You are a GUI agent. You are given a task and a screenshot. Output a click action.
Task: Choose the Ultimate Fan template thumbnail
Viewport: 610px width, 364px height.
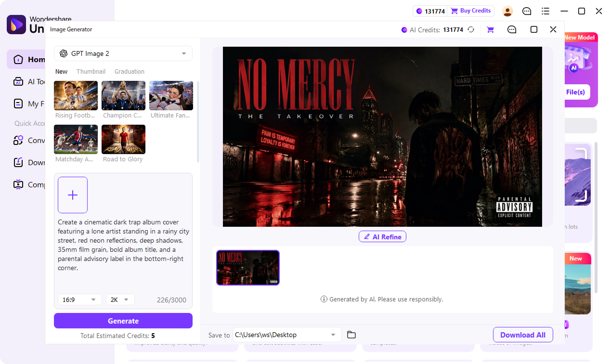tap(171, 95)
